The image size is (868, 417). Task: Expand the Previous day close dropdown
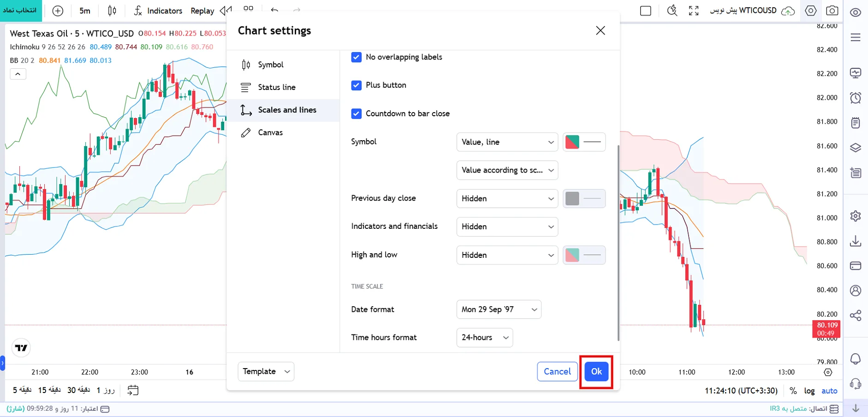pyautogui.click(x=507, y=198)
